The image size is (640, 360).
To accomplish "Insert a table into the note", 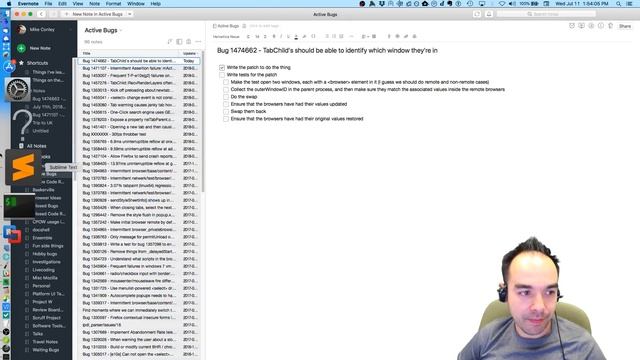I will pos(374,36).
